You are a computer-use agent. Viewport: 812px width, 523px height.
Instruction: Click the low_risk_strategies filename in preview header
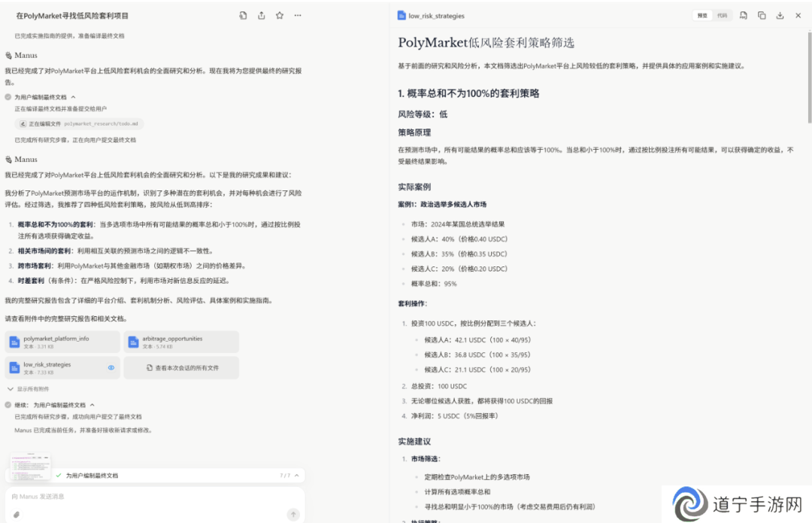[x=437, y=16]
